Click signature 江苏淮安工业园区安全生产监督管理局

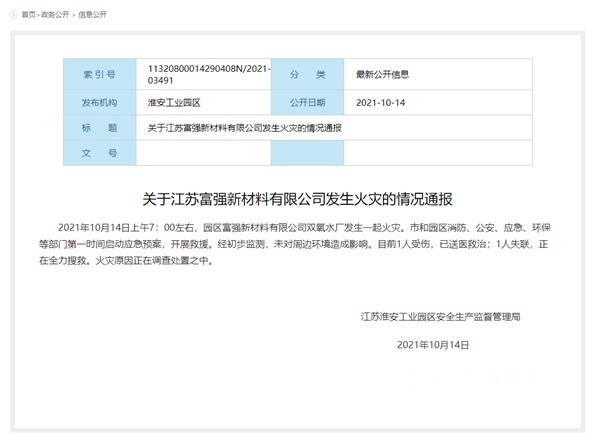[x=440, y=316]
